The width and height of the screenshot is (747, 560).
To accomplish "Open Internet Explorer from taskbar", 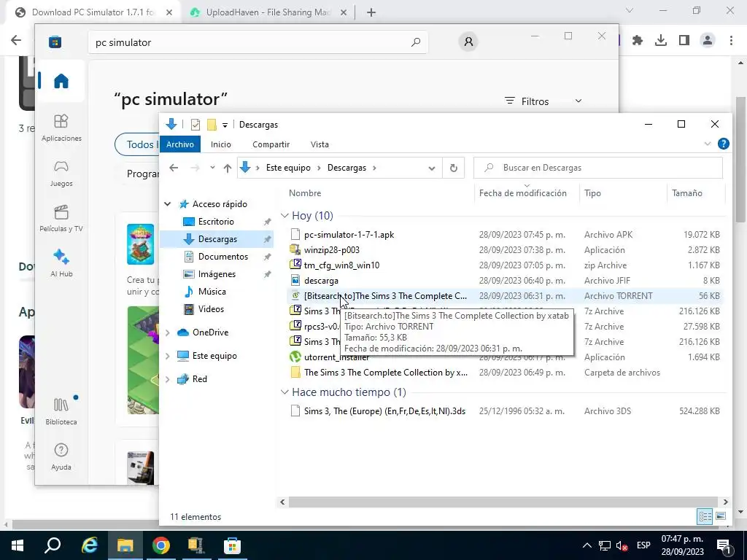I will (89, 545).
